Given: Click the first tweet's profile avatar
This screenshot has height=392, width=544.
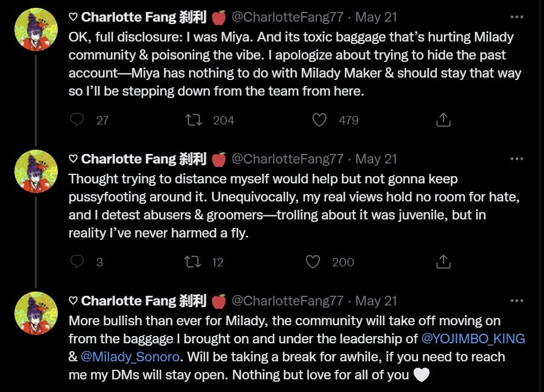Looking at the screenshot, I should (36, 29).
